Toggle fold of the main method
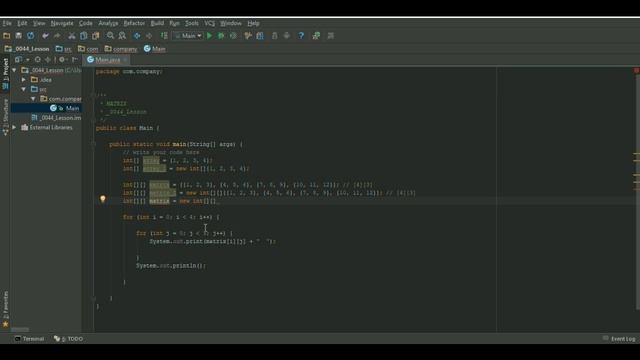This screenshot has width=640, height=360. click(x=93, y=144)
